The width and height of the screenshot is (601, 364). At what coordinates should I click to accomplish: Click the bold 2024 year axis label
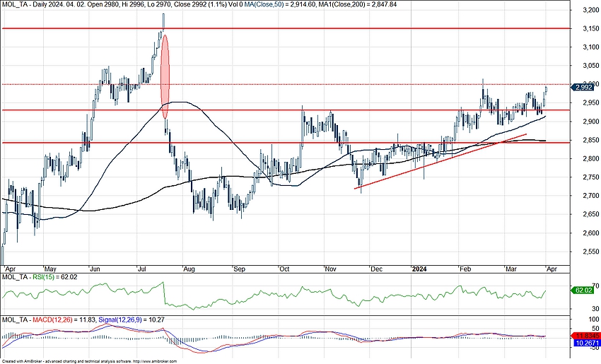(x=419, y=269)
